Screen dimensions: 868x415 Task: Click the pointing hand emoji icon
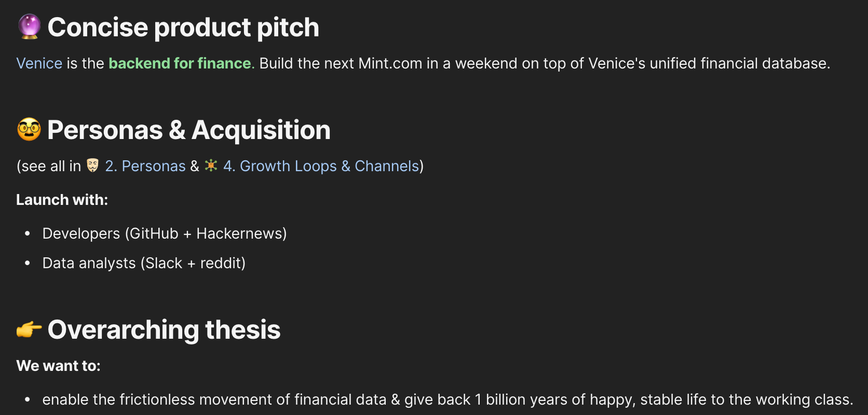click(29, 329)
